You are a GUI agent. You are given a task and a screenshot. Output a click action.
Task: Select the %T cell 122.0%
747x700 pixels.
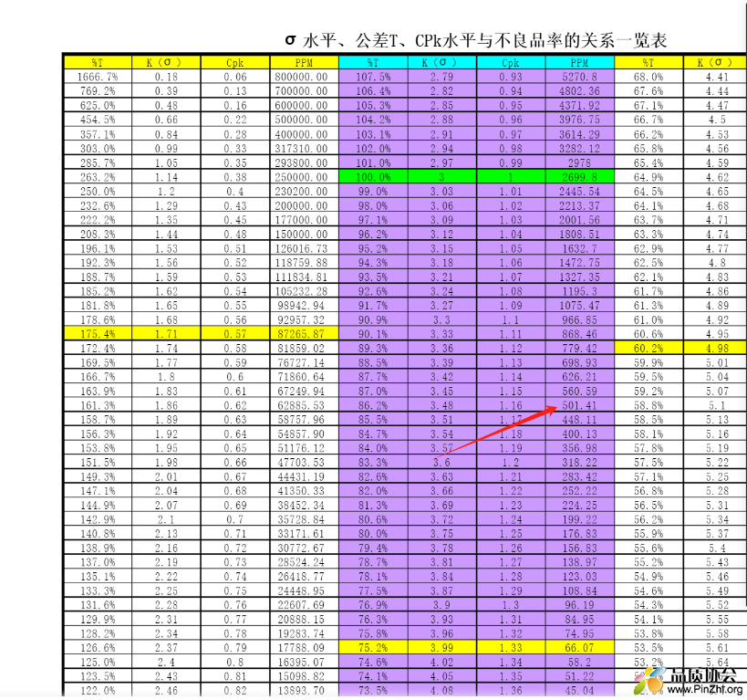tap(98, 690)
